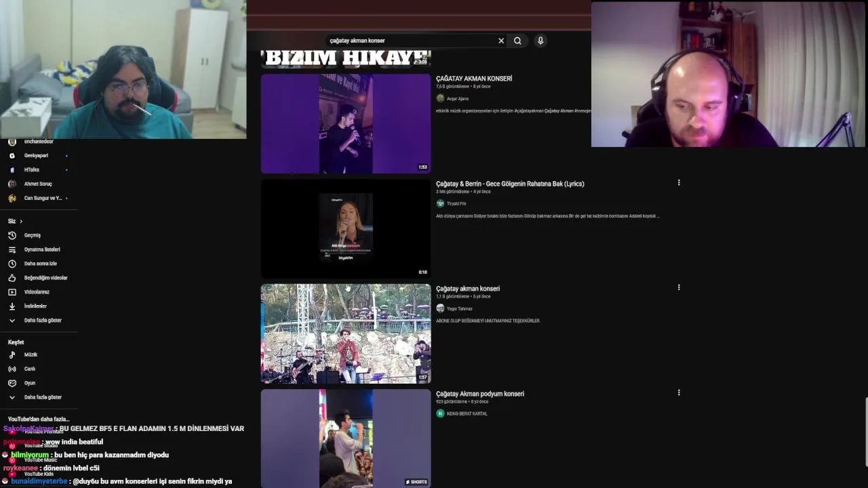
Task: Visit the Yagız Tahmaz channel name link
Action: pyautogui.click(x=460, y=308)
